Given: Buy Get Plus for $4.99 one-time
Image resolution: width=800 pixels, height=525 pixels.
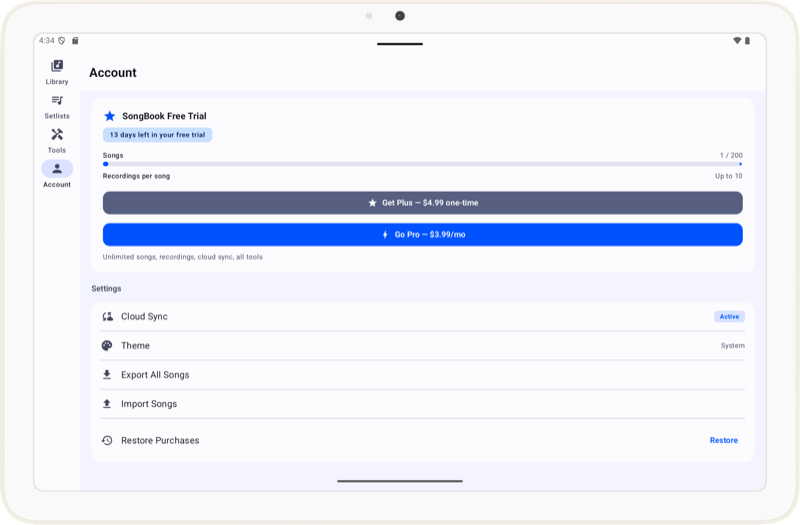Looking at the screenshot, I should (422, 203).
